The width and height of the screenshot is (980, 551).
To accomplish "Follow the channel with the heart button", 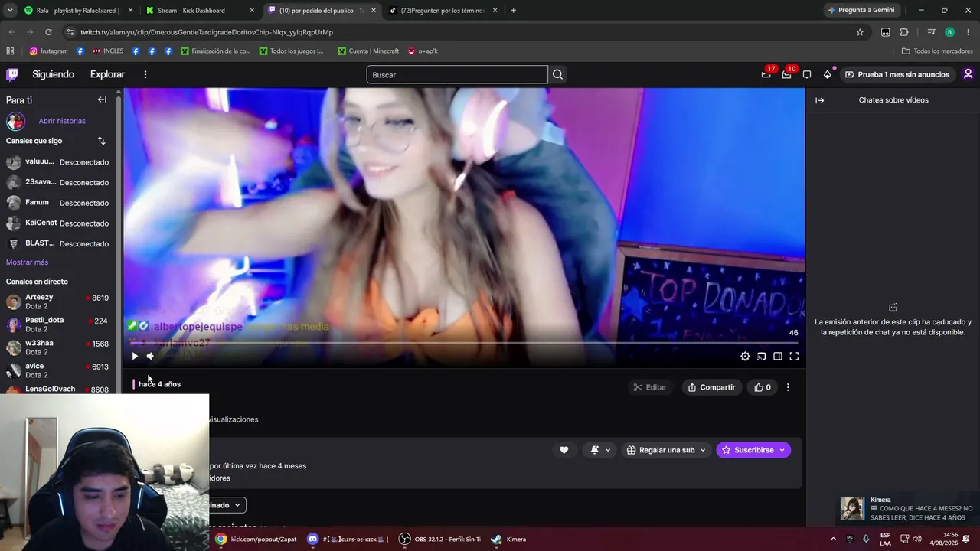I will pyautogui.click(x=564, y=450).
